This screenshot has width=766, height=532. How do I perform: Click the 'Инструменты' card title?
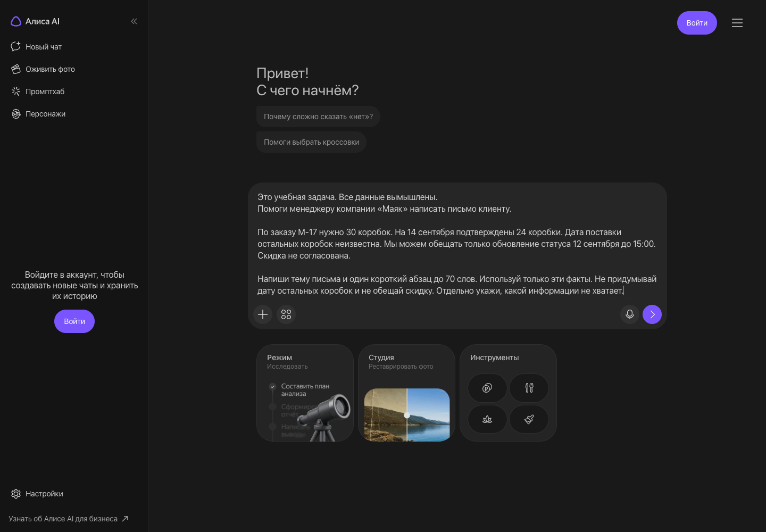[x=494, y=358]
